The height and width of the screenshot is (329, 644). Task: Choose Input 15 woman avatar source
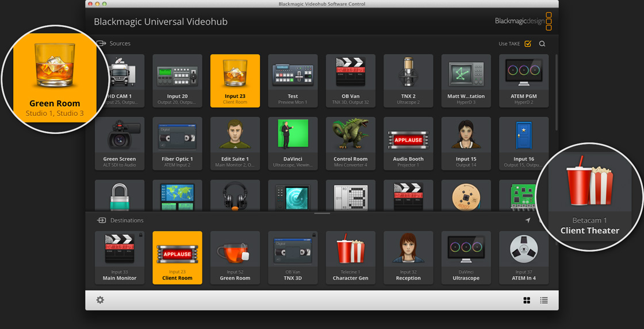click(x=466, y=144)
